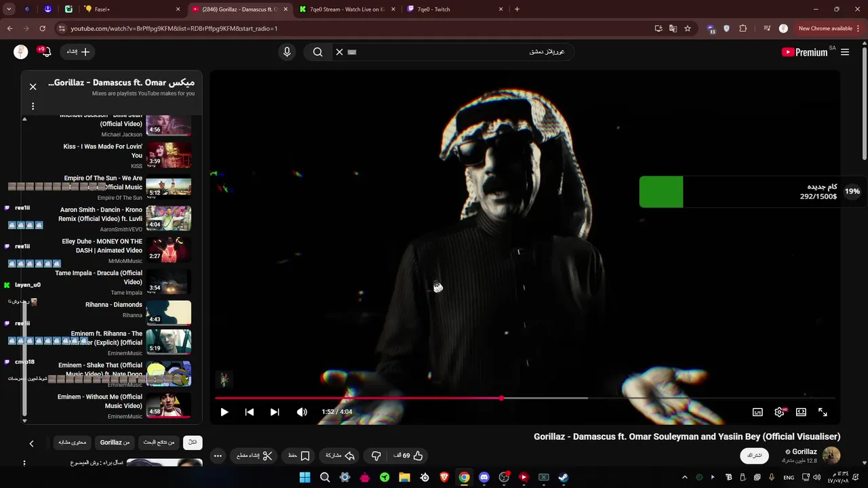Go back in Chrome navigation
Screen dimensions: 868x488
point(9,28)
